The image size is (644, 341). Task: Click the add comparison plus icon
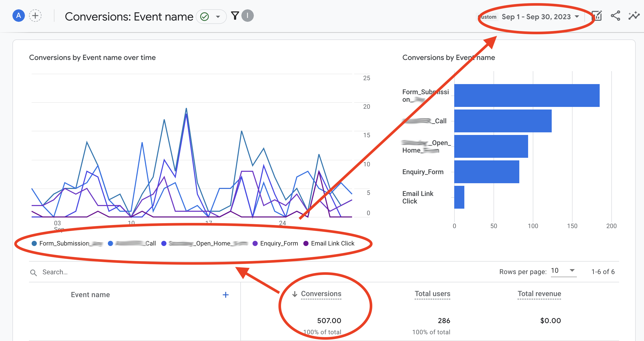coord(35,16)
